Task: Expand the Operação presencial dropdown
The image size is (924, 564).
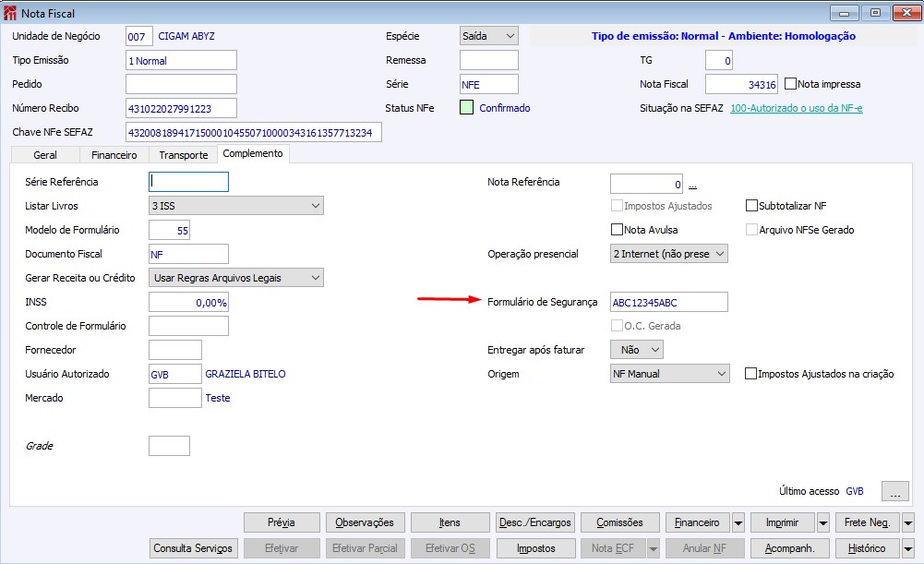Action: click(x=669, y=254)
